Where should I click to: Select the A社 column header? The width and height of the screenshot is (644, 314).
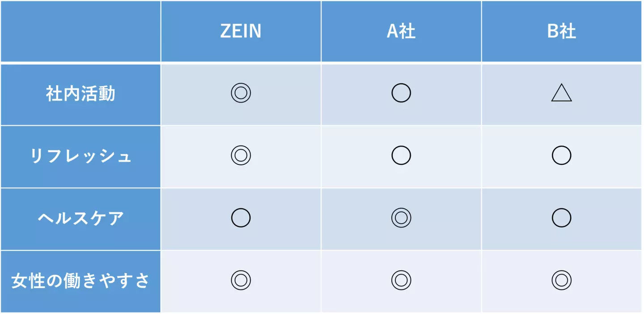coord(401,31)
